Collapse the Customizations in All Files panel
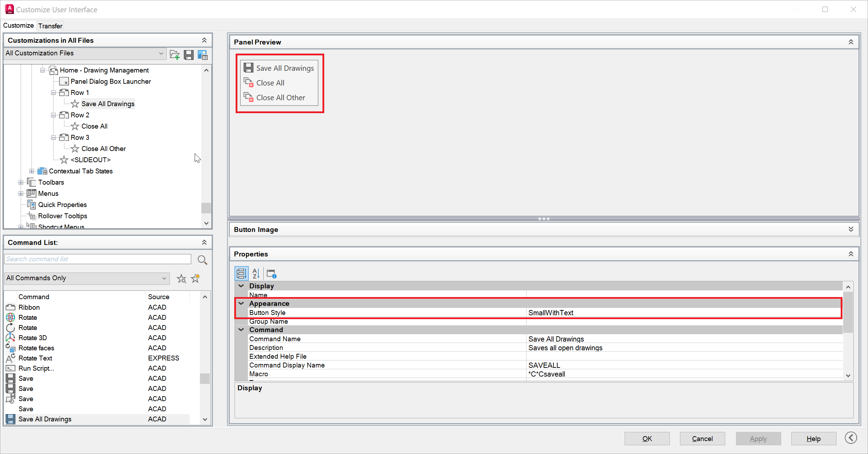The height and width of the screenshot is (454, 868). (x=204, y=40)
